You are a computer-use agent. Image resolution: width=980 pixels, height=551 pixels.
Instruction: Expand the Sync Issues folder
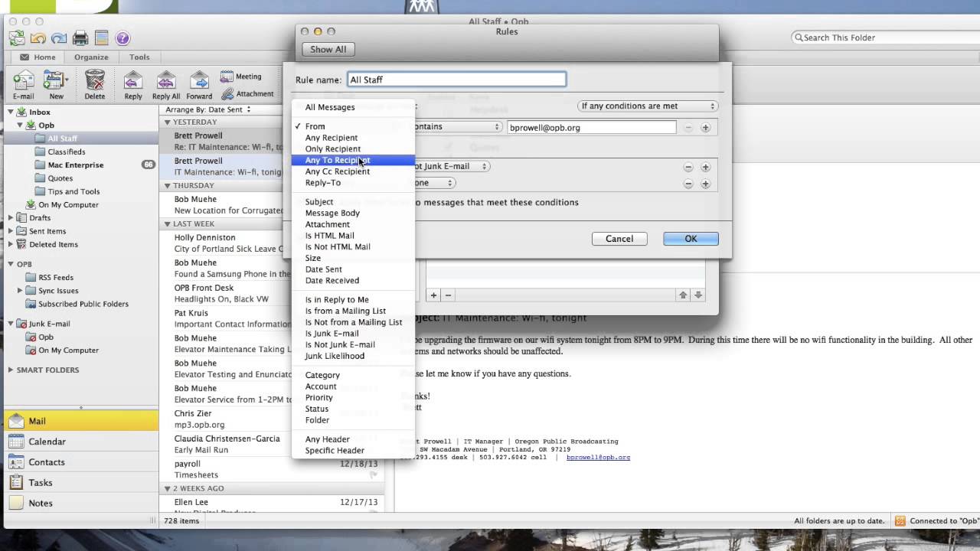pyautogui.click(x=20, y=291)
